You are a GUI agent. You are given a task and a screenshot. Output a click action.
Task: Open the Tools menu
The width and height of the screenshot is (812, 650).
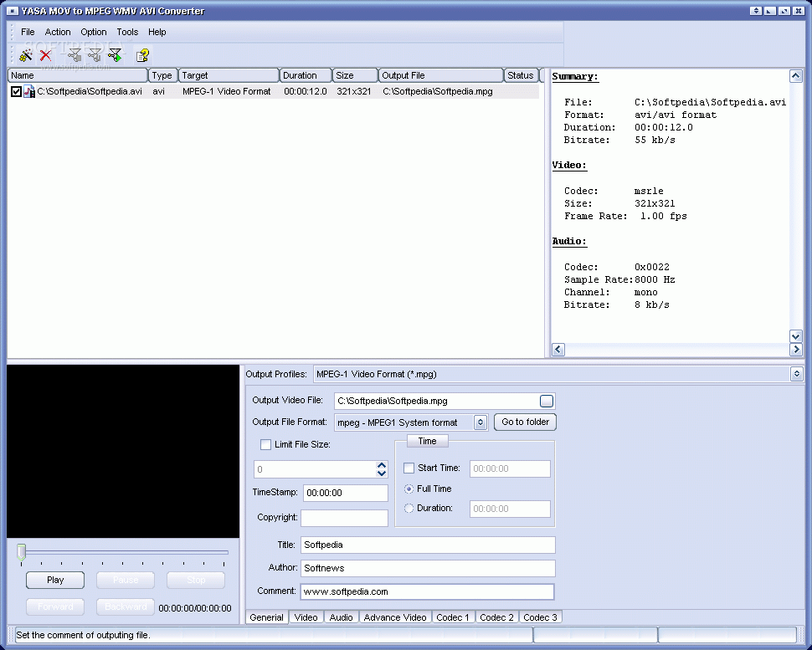[127, 32]
